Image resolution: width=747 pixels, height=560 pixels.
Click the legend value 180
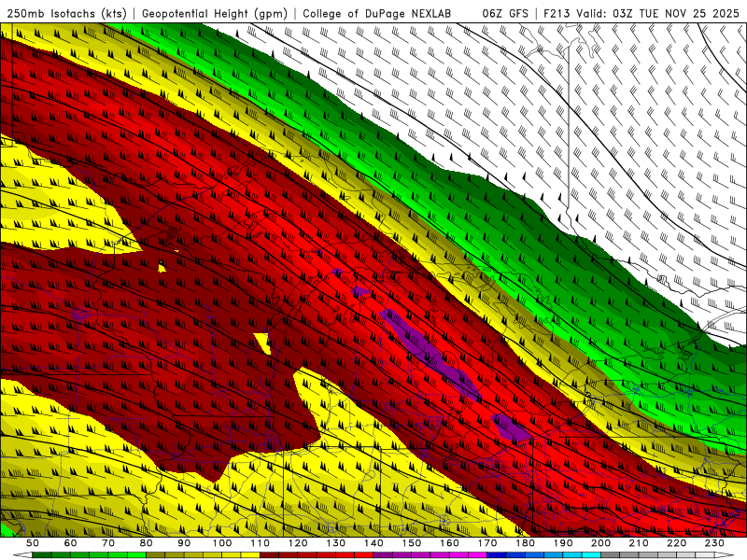[x=525, y=543]
